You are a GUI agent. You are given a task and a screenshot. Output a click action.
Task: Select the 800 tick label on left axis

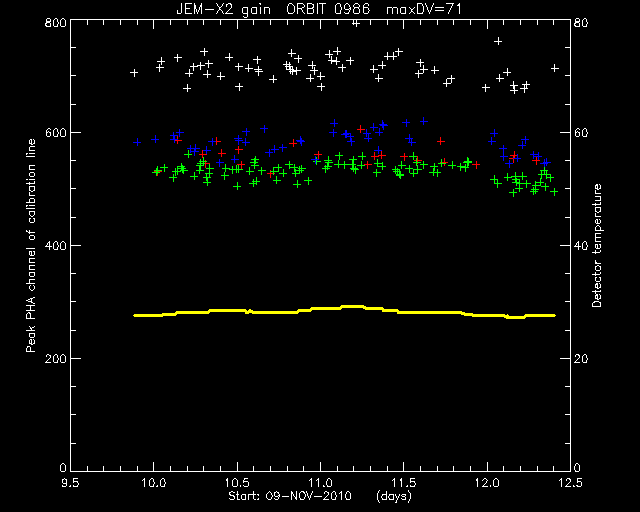[x=56, y=22]
